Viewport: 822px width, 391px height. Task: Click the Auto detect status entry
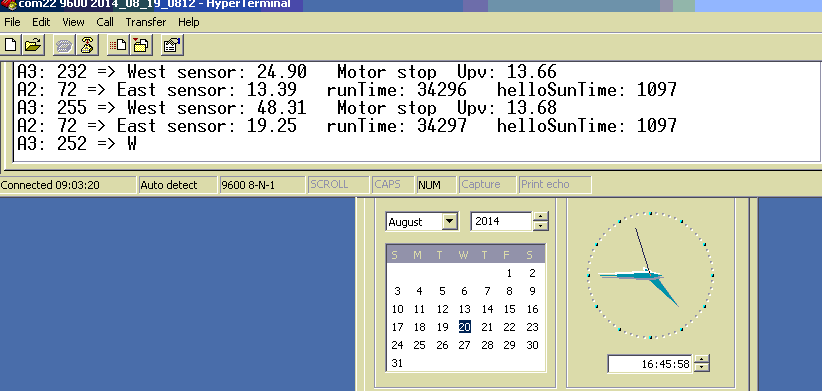(x=178, y=185)
